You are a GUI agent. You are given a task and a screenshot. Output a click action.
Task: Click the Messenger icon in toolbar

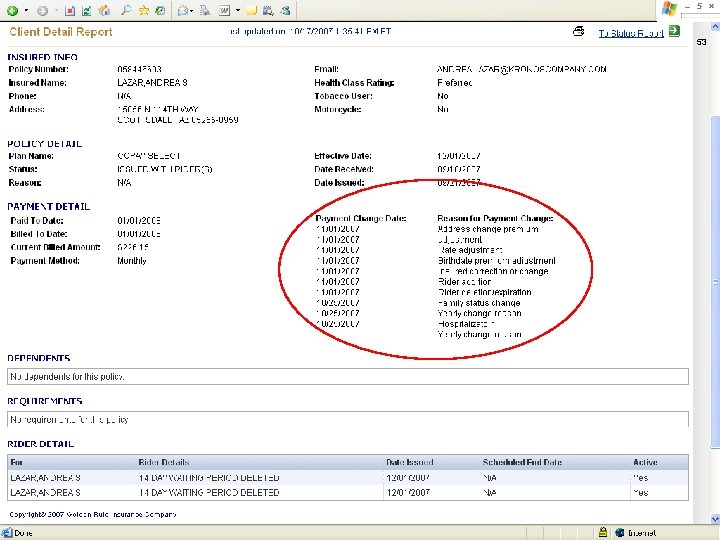coord(286,10)
